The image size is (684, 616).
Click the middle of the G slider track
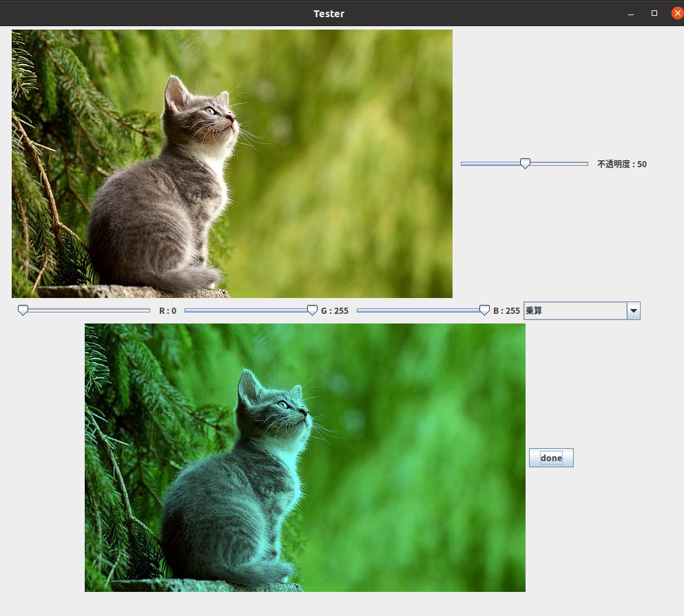[248, 310]
